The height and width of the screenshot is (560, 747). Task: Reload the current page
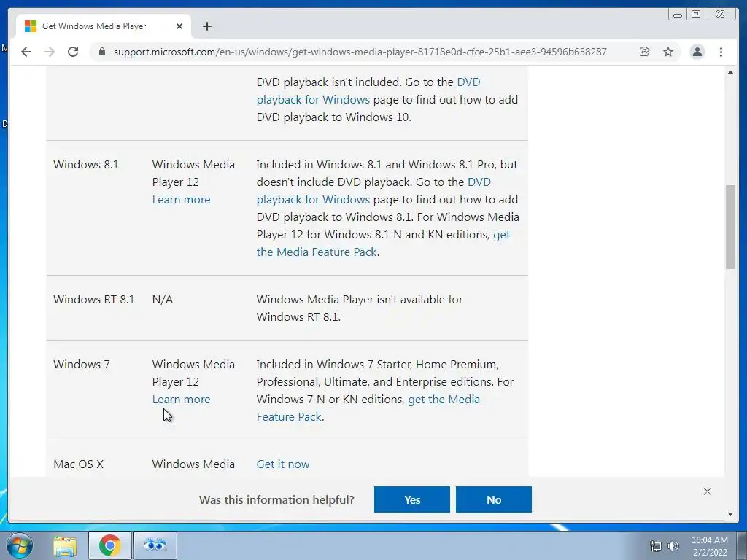(x=73, y=52)
